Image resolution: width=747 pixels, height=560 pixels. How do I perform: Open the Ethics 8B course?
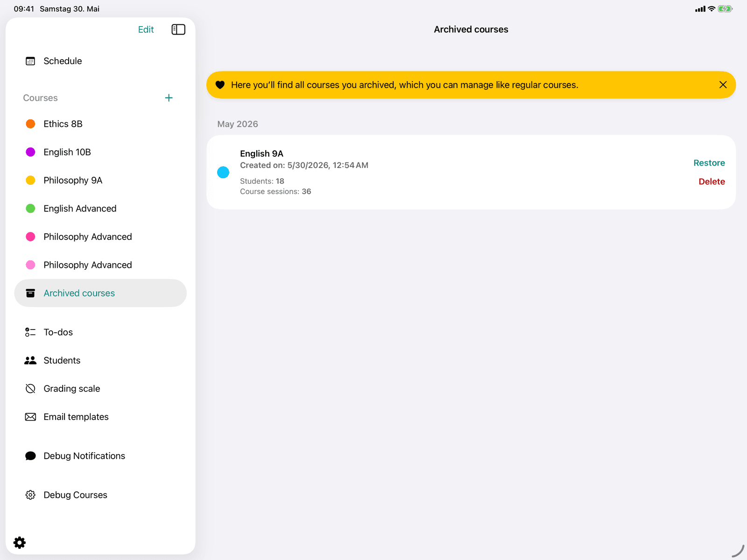pos(100,124)
